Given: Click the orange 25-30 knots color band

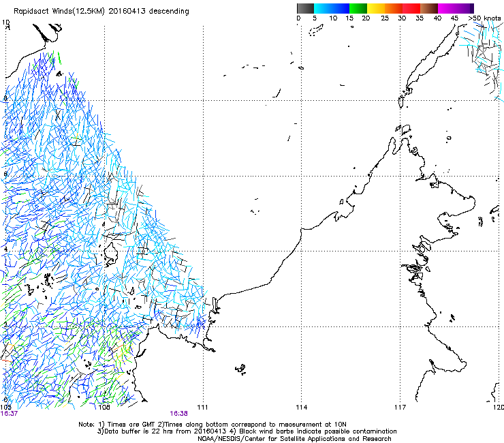Looking at the screenshot, I should [394, 8].
